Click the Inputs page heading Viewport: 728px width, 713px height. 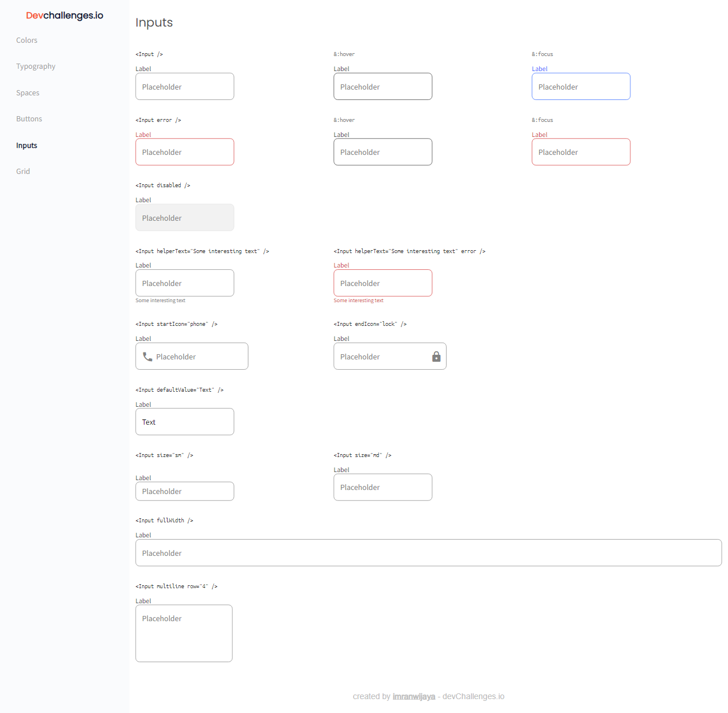pyautogui.click(x=154, y=23)
